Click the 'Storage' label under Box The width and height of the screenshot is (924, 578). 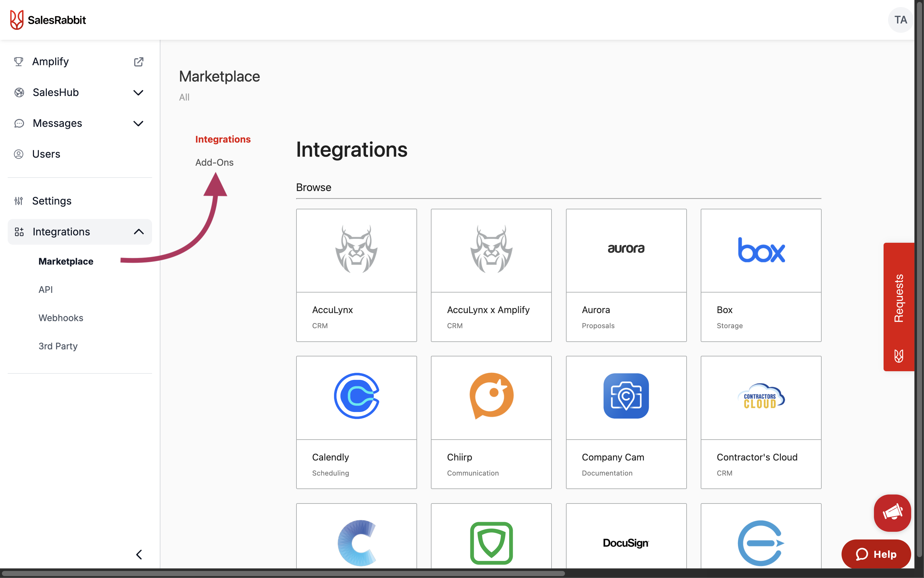point(729,326)
